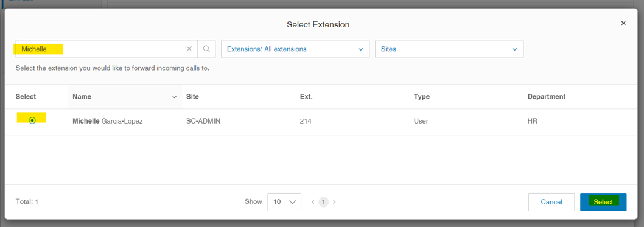Click the Department column header
The width and height of the screenshot is (644, 227).
pyautogui.click(x=547, y=97)
